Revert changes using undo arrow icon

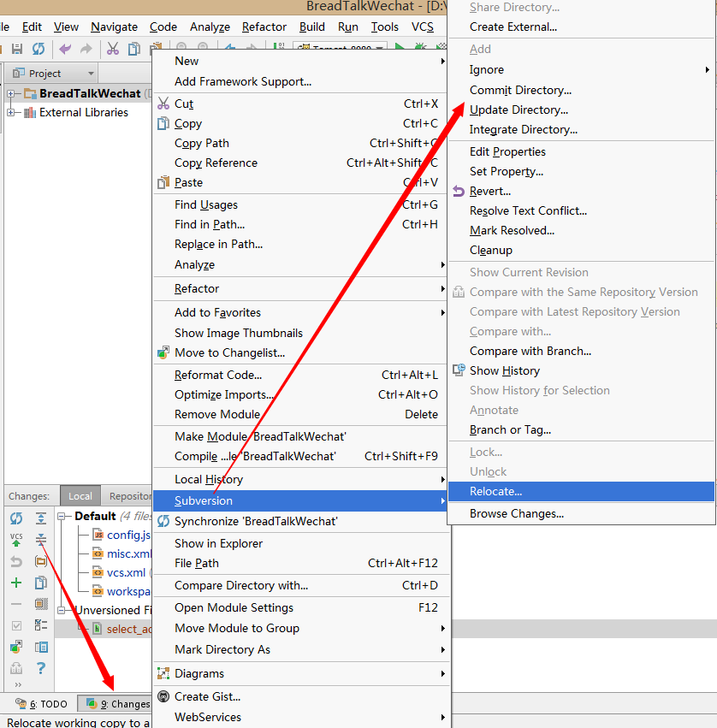tap(15, 561)
